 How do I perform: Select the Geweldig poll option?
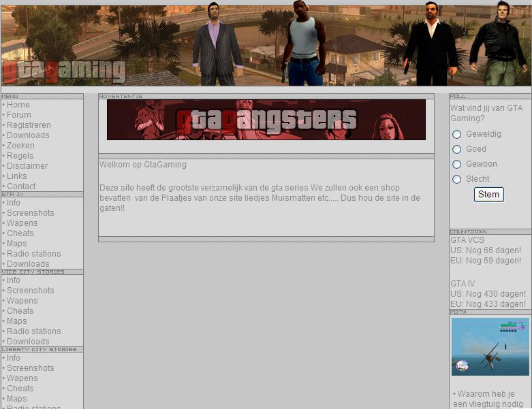click(456, 134)
